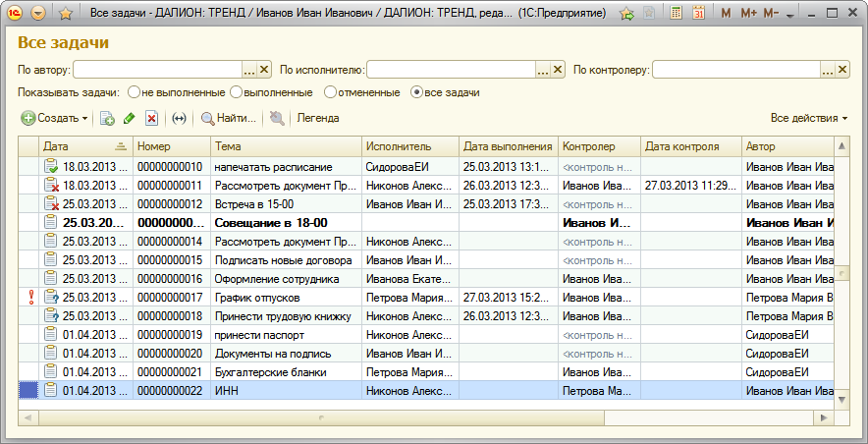
Task: Click the Дата выполнения column header
Action: click(x=509, y=146)
